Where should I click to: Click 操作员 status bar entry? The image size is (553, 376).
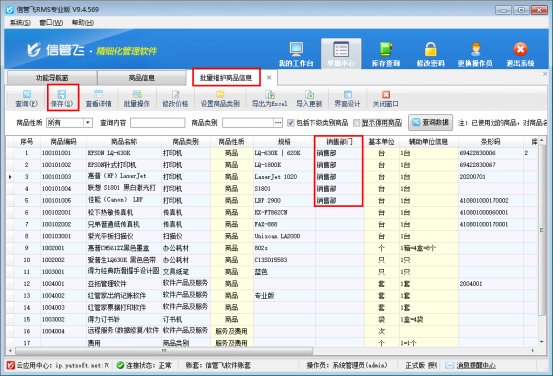347,365
